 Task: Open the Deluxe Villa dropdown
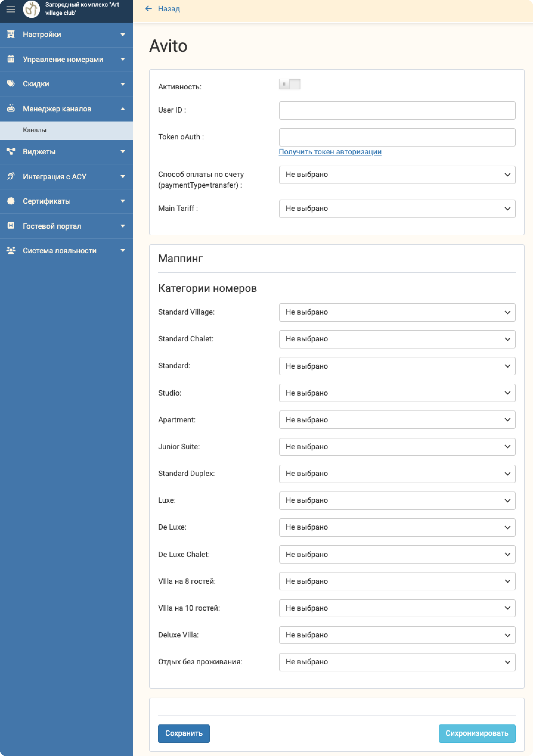coord(397,635)
